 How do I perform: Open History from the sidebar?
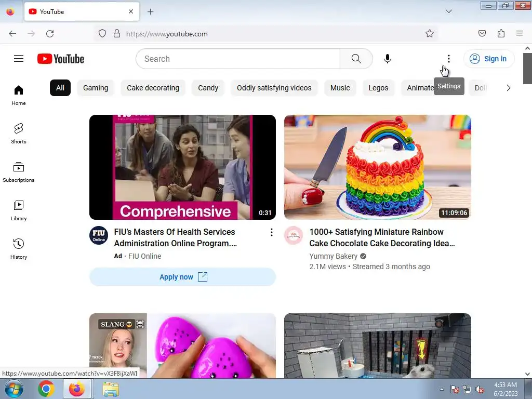point(19,249)
